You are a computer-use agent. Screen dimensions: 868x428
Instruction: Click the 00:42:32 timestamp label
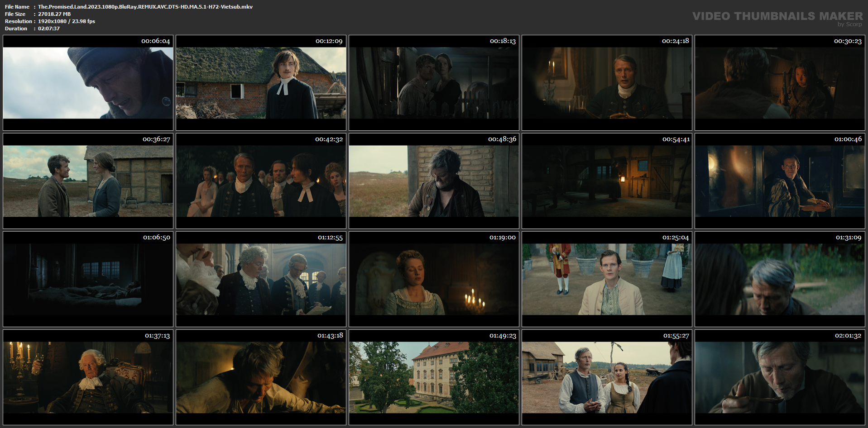tap(329, 139)
